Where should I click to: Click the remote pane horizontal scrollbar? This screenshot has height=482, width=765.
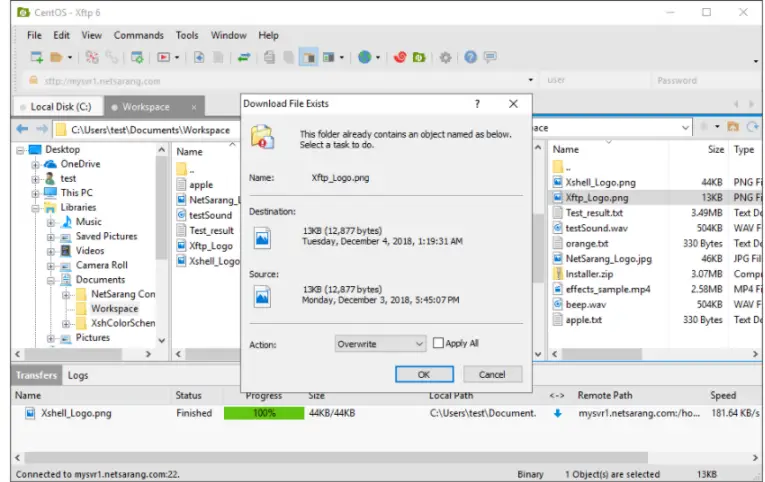pos(601,354)
